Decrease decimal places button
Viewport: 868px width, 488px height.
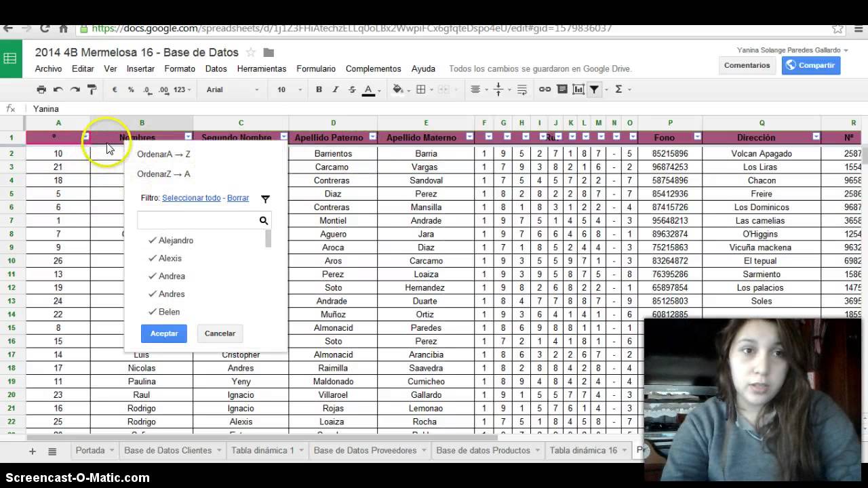pyautogui.click(x=147, y=89)
